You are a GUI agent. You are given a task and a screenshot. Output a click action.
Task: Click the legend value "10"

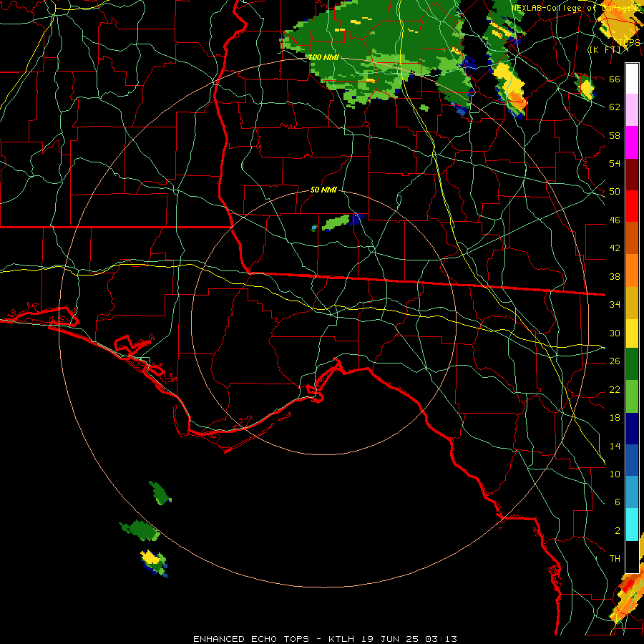[x=615, y=474]
